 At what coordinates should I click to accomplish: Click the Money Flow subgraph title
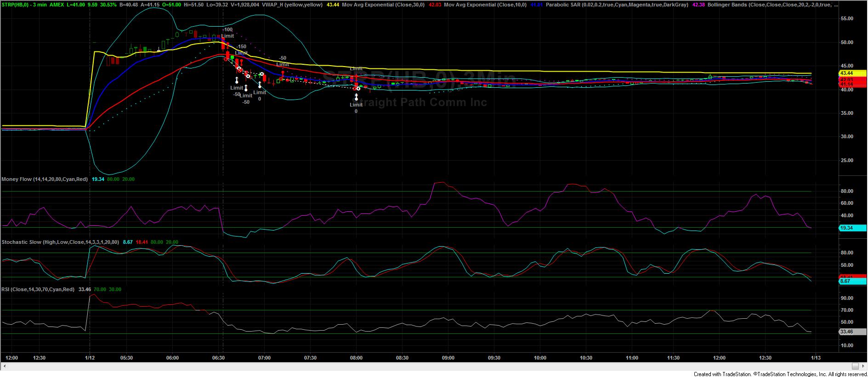45,179
